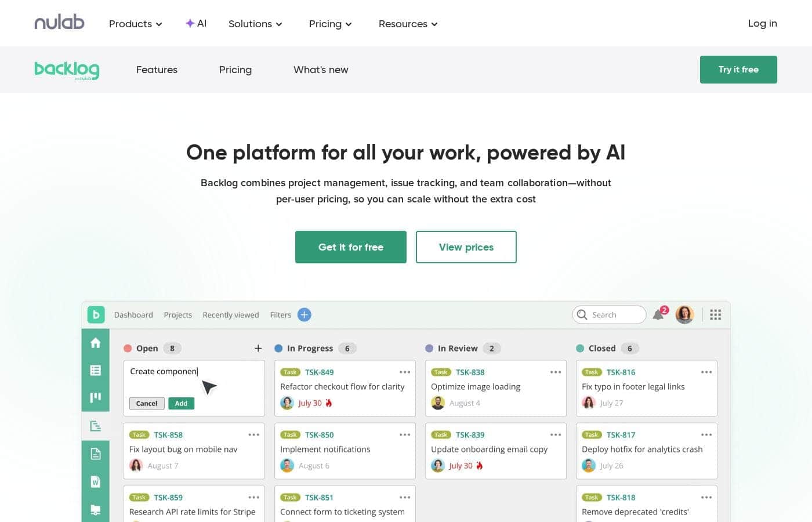Select Recently viewed in app header

[x=231, y=315]
